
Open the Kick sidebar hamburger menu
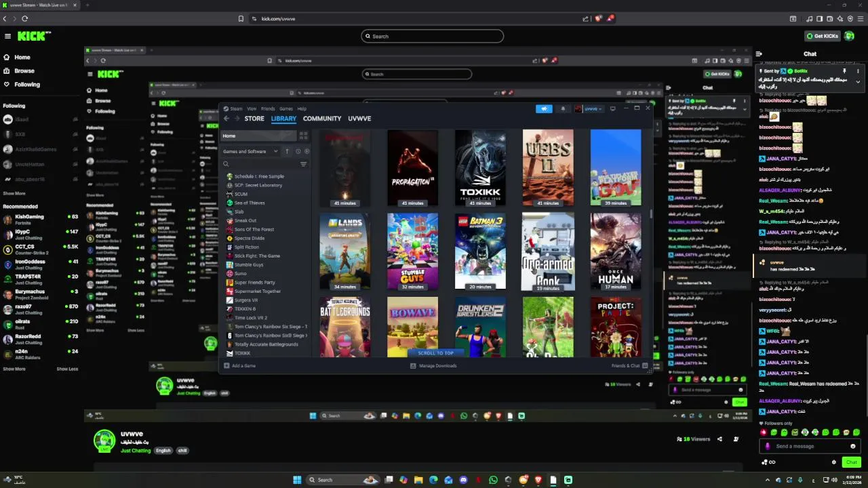coord(7,36)
